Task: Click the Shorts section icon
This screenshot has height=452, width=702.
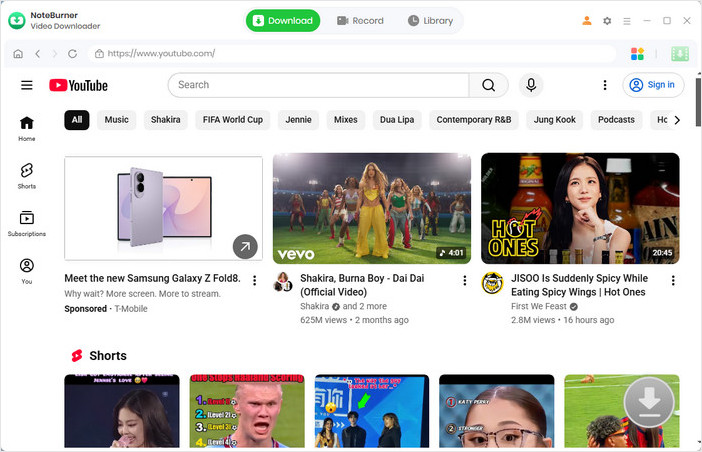Action: point(77,356)
